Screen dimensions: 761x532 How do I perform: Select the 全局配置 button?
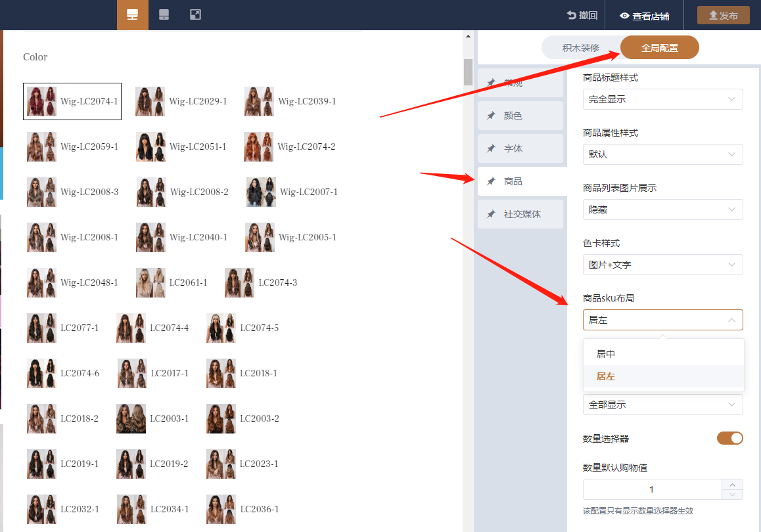[659, 48]
